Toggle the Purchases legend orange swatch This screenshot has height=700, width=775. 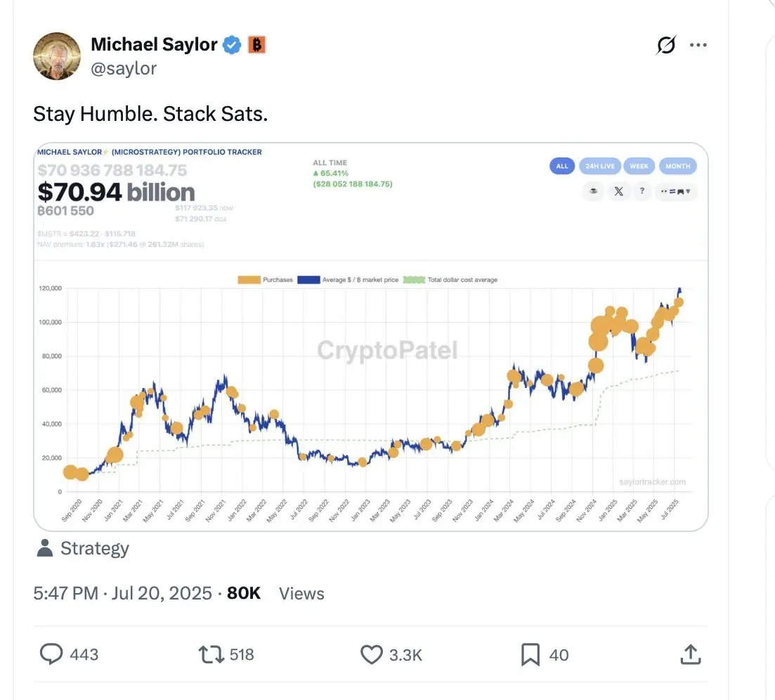point(249,280)
